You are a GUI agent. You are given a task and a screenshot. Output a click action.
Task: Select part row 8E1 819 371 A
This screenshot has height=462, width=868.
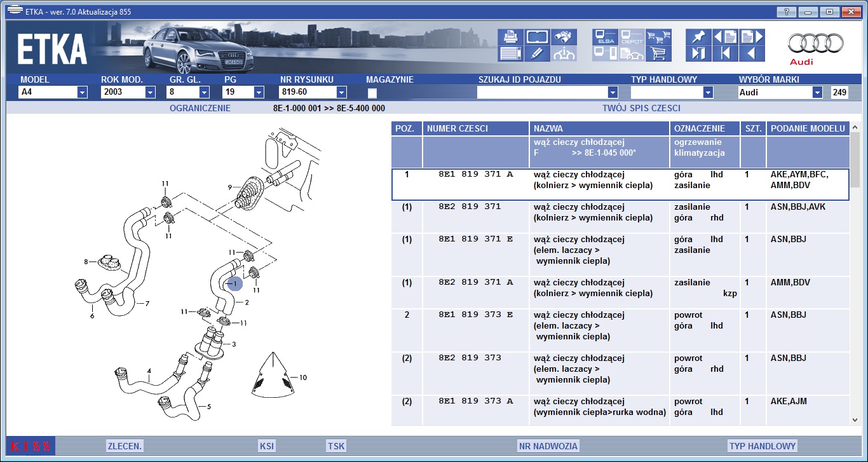620,184
